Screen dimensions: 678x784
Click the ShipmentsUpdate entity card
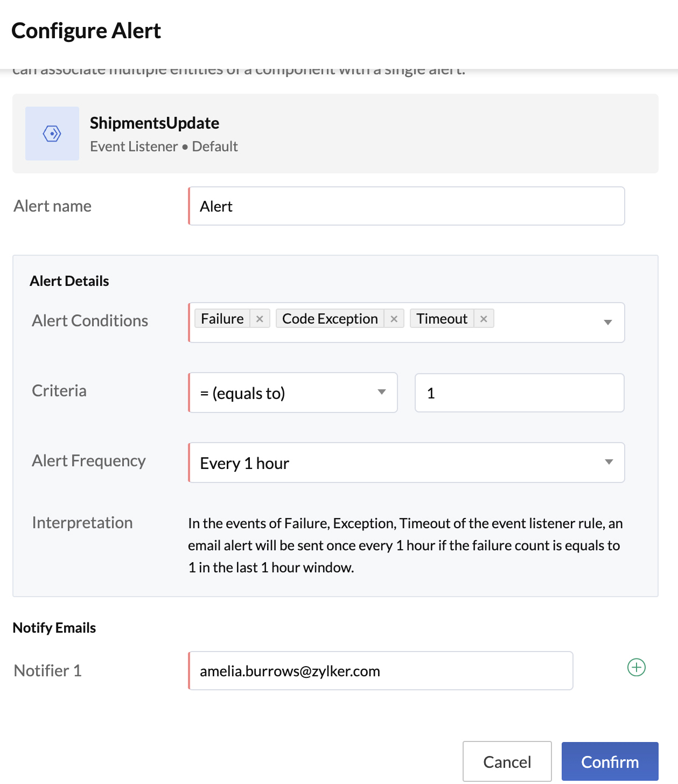click(x=335, y=134)
